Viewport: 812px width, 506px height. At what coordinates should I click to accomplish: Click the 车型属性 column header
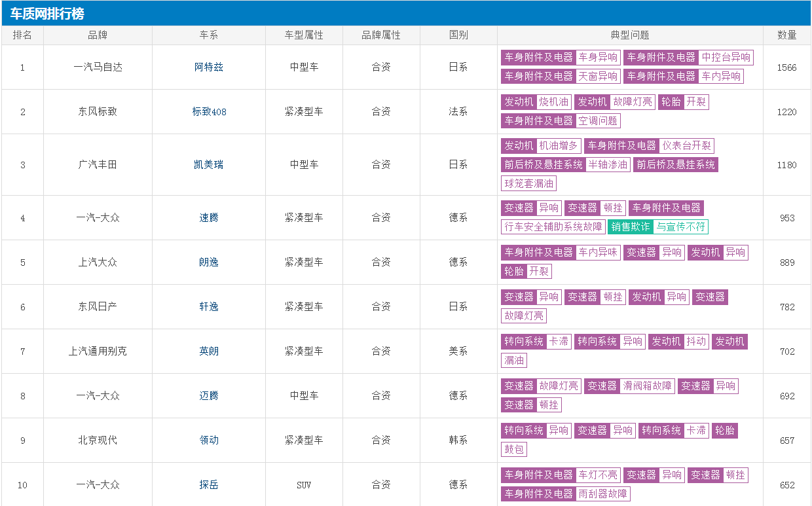pos(304,35)
